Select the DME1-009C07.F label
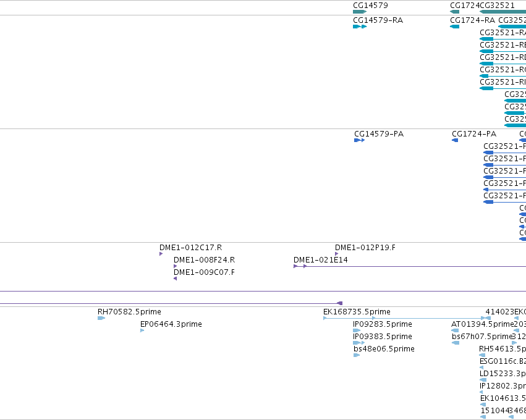 pos(205,272)
